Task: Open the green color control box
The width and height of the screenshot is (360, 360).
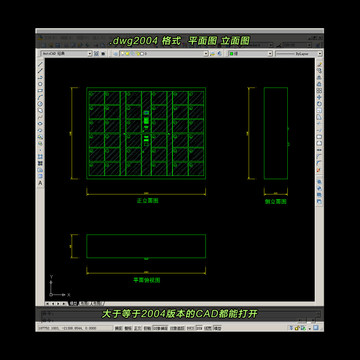Action: (x=251, y=53)
